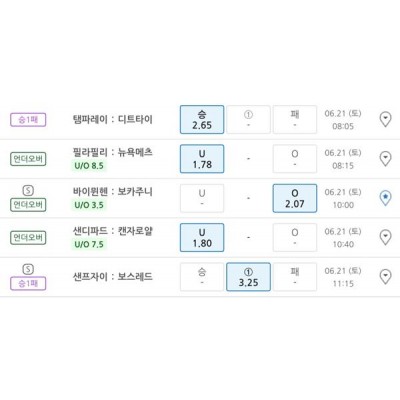Open location pin for 필라필리 match
Screen dimensions: 400x400
(x=386, y=159)
